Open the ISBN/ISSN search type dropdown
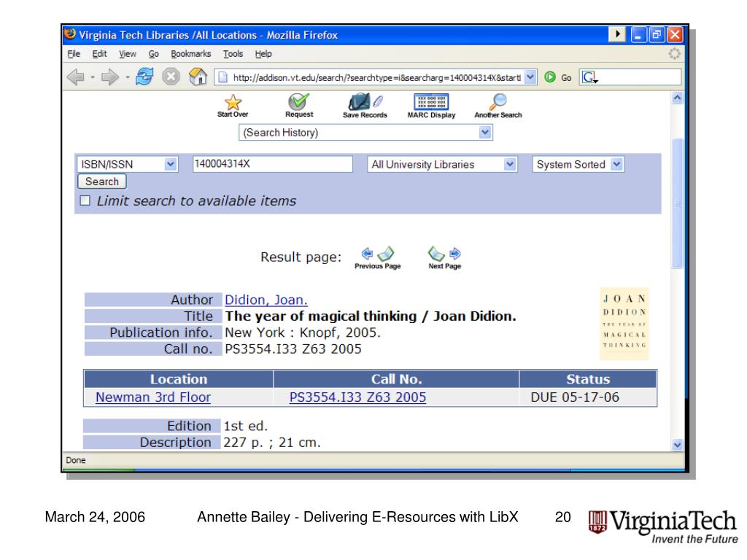This screenshot has width=747, height=560. 127,165
